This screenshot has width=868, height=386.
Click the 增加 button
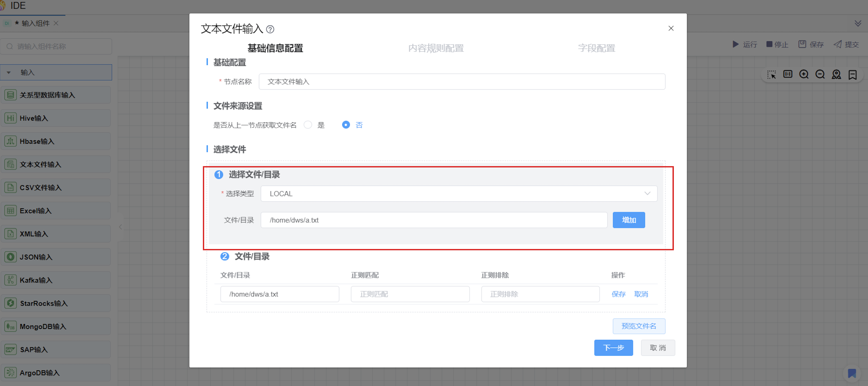628,220
